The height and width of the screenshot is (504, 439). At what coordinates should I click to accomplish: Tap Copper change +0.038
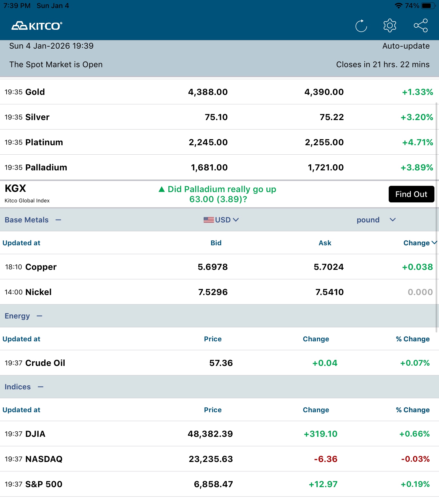[x=417, y=267]
